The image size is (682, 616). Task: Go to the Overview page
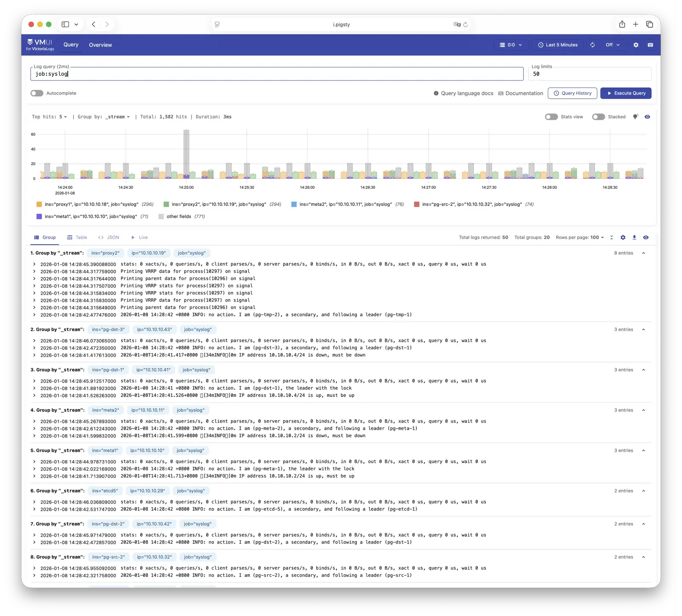(x=100, y=45)
